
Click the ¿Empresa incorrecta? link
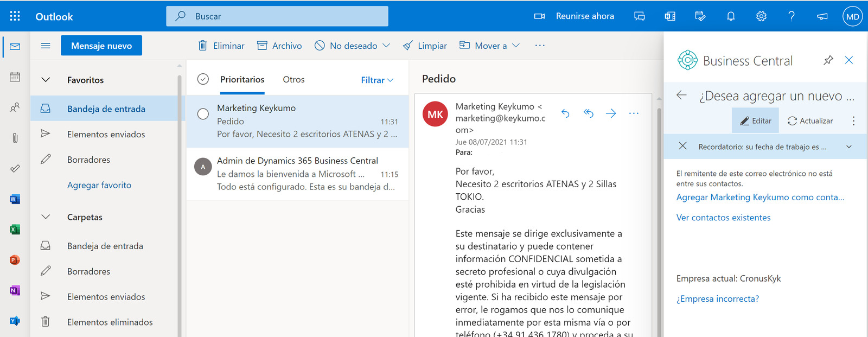point(717,299)
